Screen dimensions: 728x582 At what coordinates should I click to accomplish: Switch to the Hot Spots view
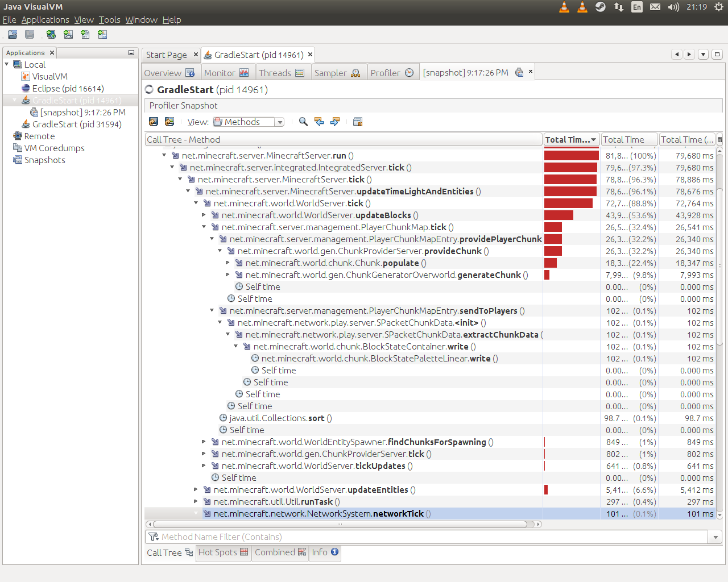pos(223,552)
